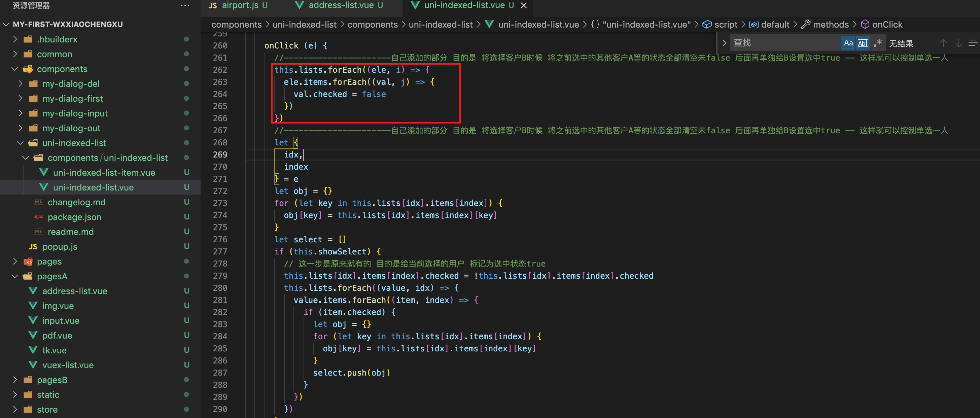Click Vue icon beside img.vue
The height and width of the screenshot is (418, 980).
(33, 306)
